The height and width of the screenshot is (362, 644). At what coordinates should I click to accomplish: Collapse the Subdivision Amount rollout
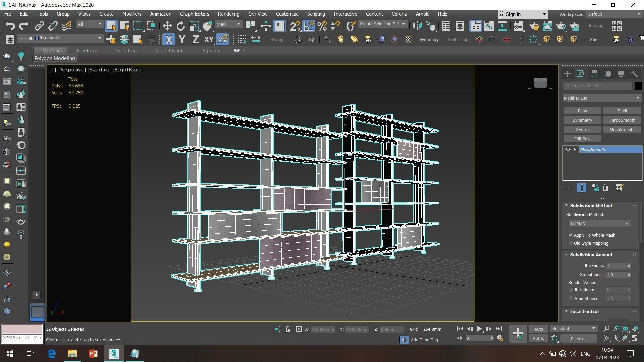(x=566, y=255)
